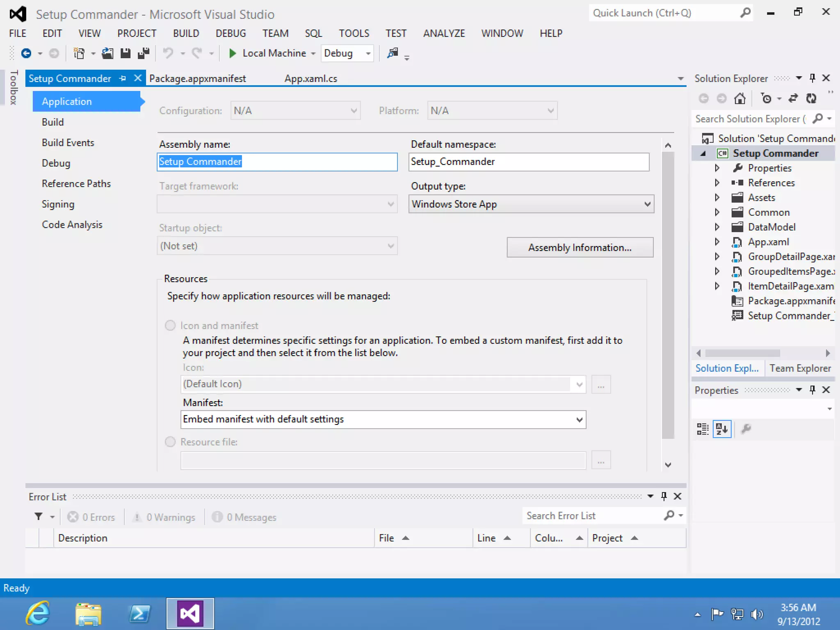Screen dimensions: 840x630
Task: Click the Navigate Backward toolbar arrow
Action: coord(26,53)
